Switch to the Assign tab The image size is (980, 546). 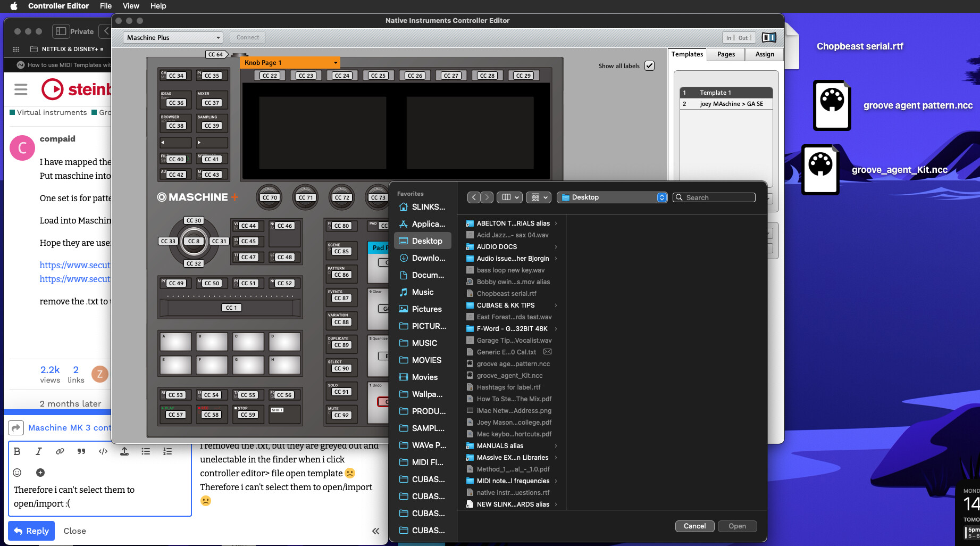[x=765, y=54]
